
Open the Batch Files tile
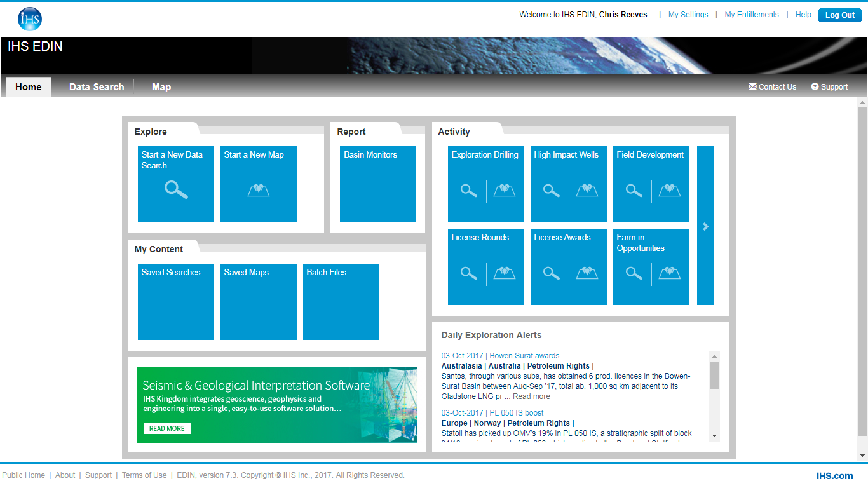341,302
